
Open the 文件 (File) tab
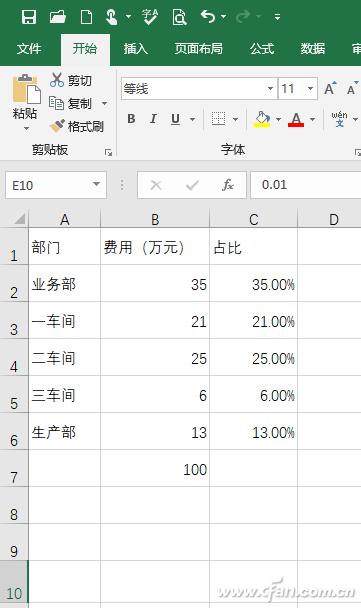[x=29, y=48]
